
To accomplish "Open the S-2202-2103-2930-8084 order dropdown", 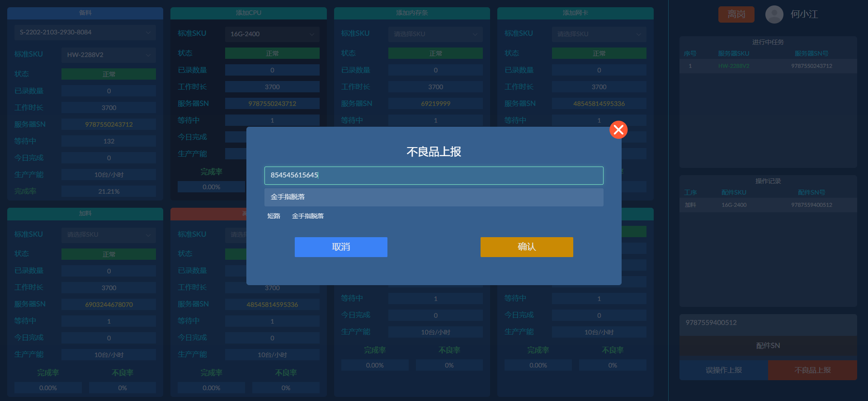I will click(85, 33).
